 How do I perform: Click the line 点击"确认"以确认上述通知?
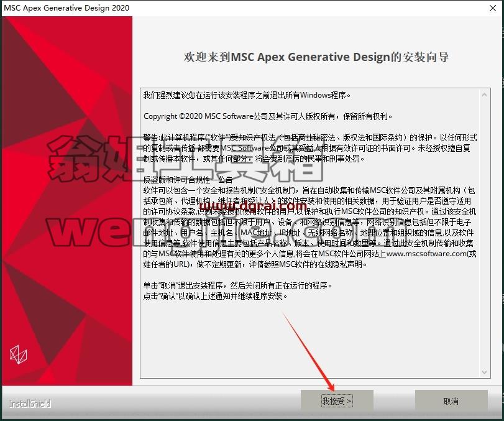pyautogui.click(x=215, y=296)
